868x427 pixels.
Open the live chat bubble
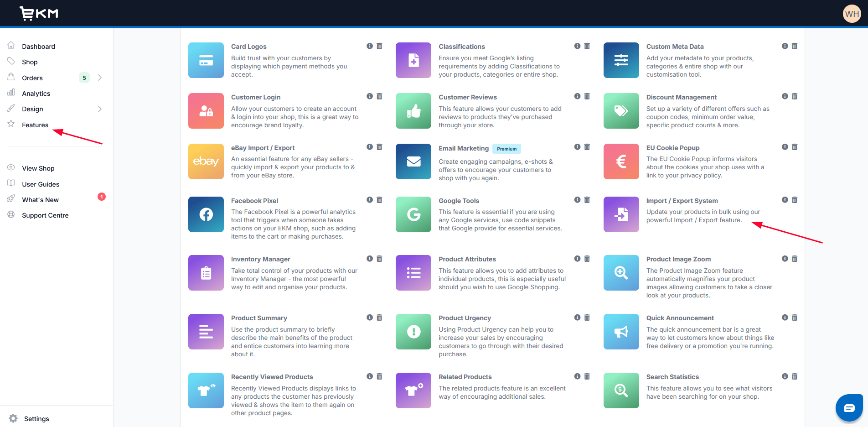coord(849,408)
